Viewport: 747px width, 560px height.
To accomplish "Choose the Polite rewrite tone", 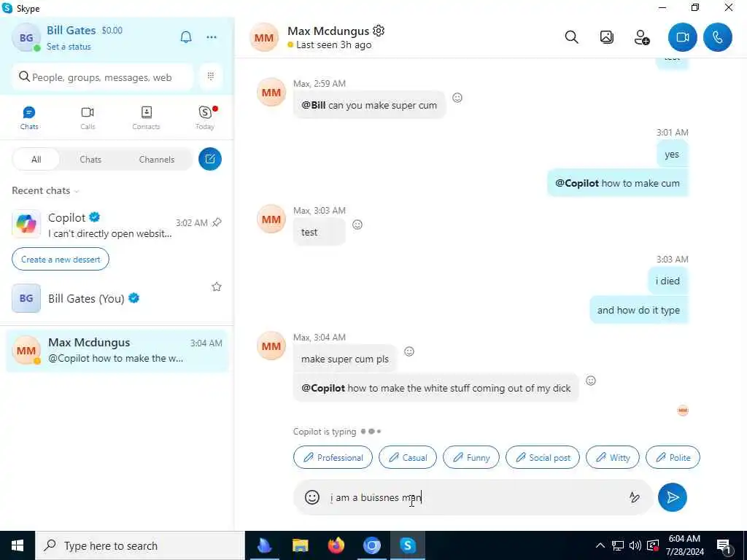I will (673, 457).
